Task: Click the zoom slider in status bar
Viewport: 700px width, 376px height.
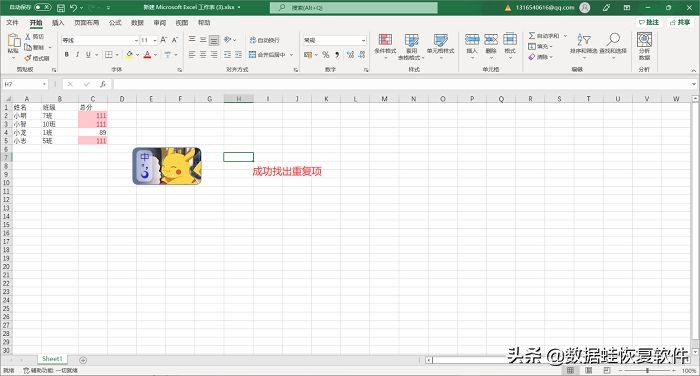Action: pyautogui.click(x=647, y=371)
